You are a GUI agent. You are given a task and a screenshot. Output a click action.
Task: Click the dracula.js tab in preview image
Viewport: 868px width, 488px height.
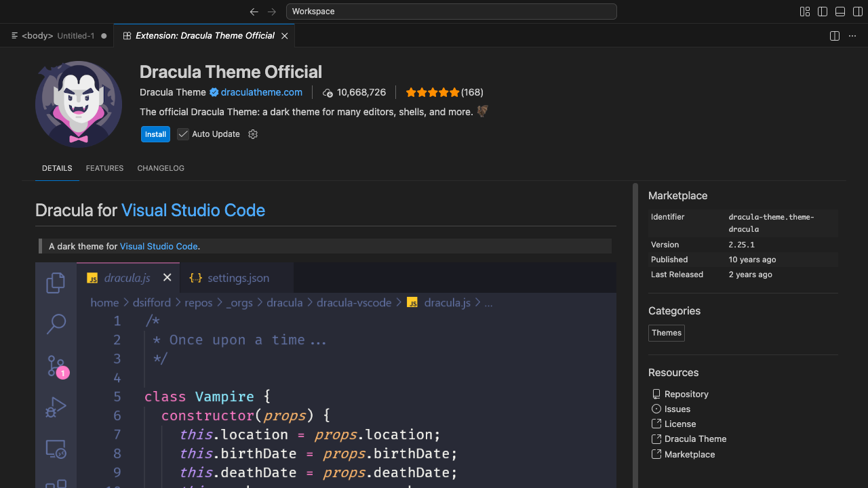129,277
